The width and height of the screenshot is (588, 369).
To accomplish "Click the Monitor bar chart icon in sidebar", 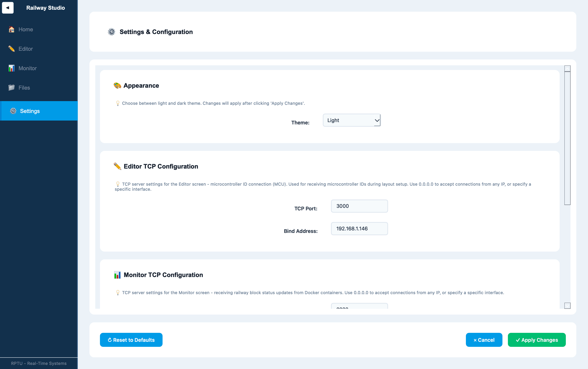I will click(11, 68).
